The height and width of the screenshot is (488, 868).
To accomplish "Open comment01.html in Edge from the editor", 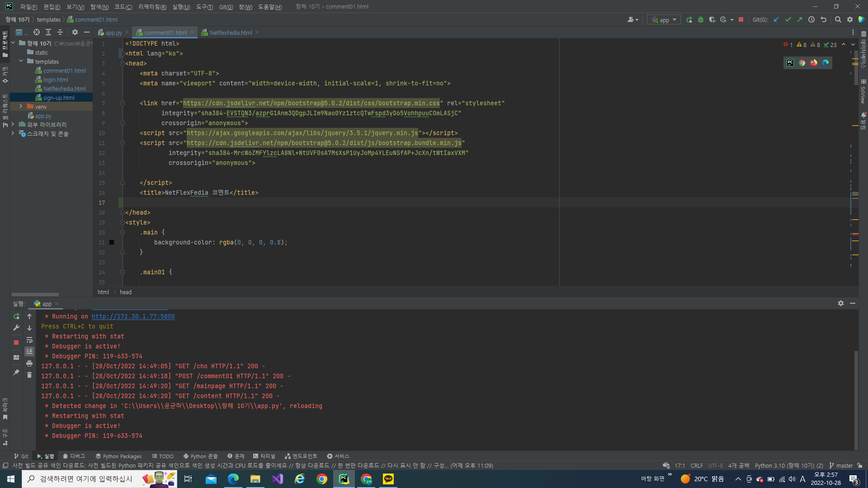I will 826,63.
